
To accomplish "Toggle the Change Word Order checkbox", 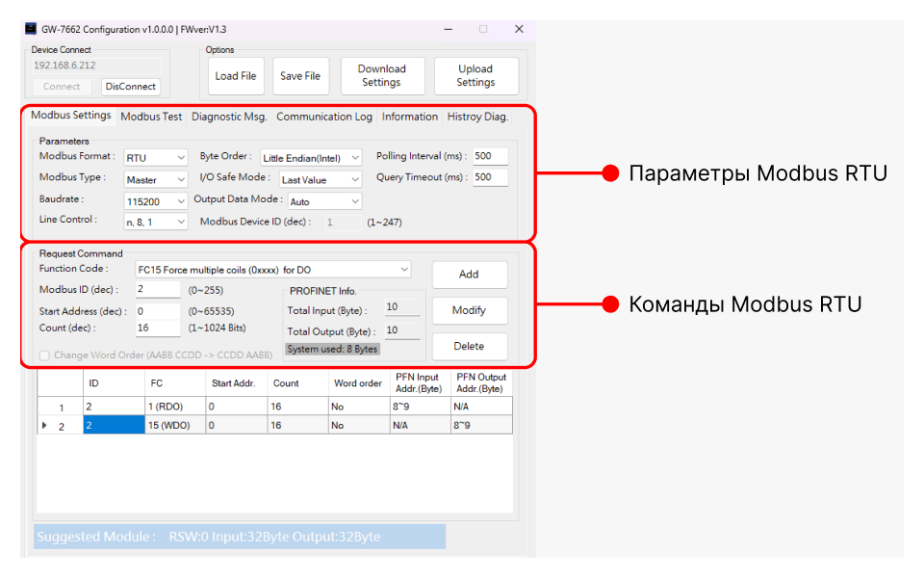I will pyautogui.click(x=44, y=355).
